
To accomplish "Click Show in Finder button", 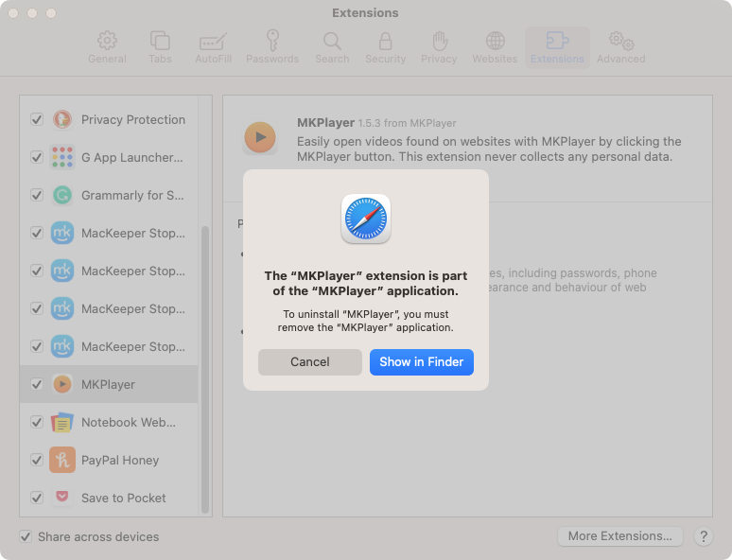I will coord(422,362).
